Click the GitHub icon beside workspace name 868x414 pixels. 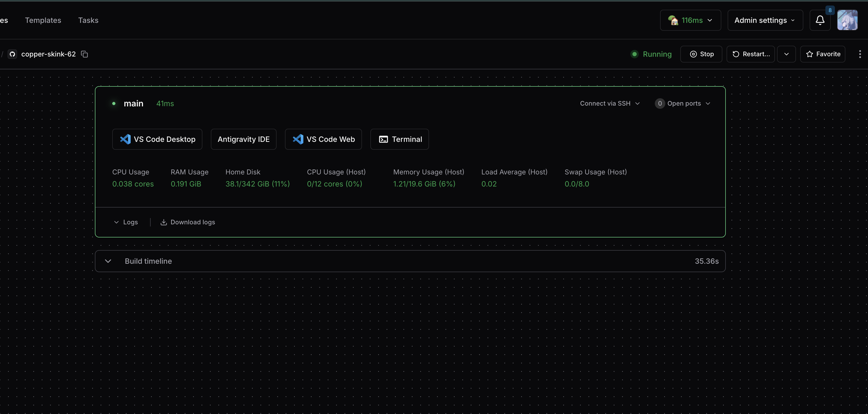(x=12, y=54)
